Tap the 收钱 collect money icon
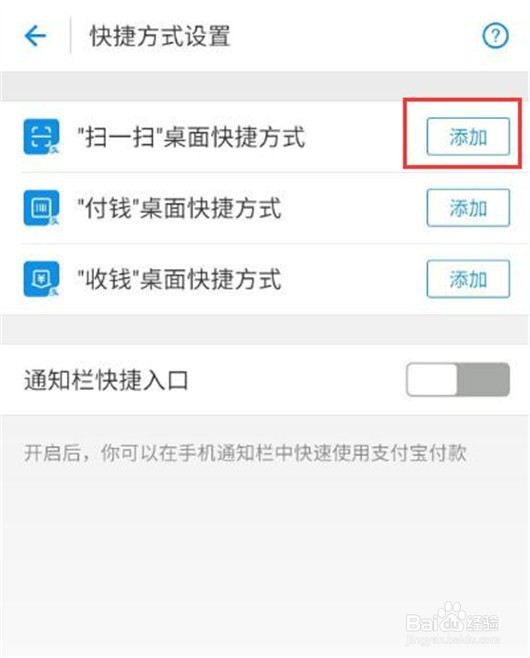Screen dimensions: 530x658 41,279
